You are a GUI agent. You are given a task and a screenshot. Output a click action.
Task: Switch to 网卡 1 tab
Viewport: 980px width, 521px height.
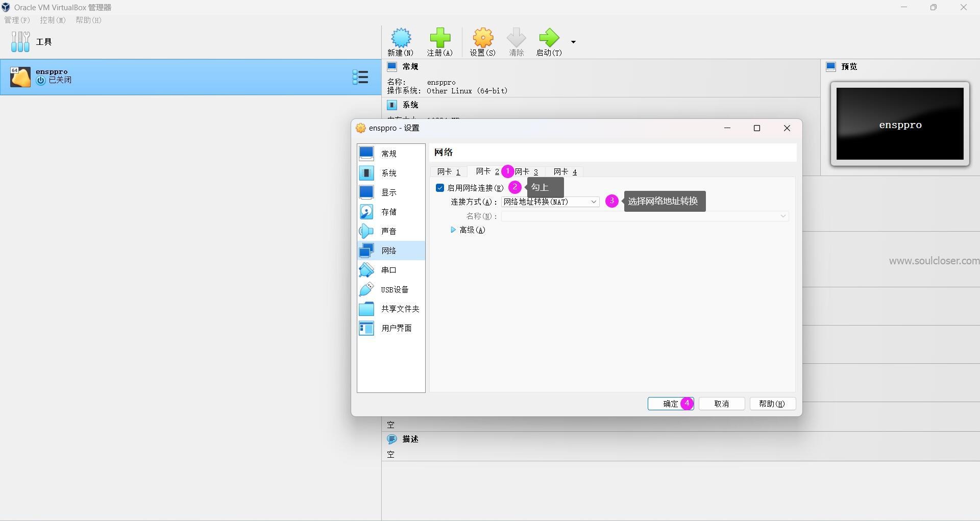449,172
